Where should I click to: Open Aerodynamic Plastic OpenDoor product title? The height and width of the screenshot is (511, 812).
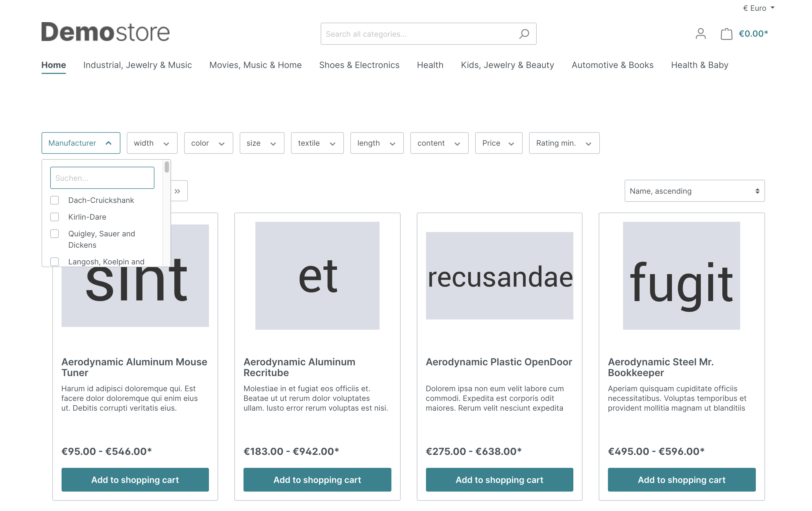coord(499,362)
